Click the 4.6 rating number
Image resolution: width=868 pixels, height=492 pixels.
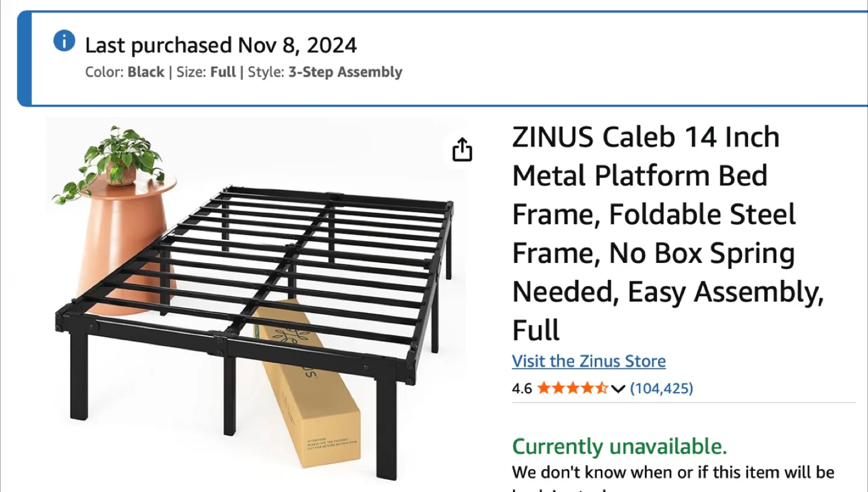(x=522, y=388)
